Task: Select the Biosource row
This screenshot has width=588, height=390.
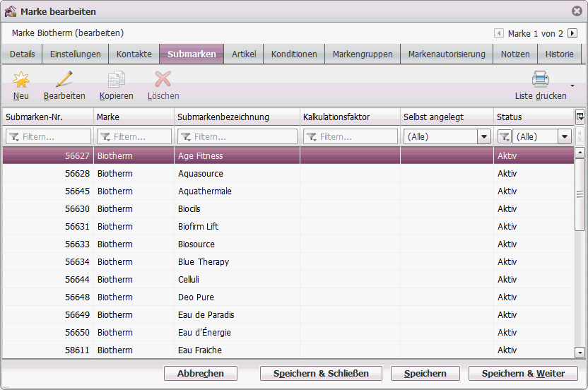Action: pyautogui.click(x=288, y=244)
